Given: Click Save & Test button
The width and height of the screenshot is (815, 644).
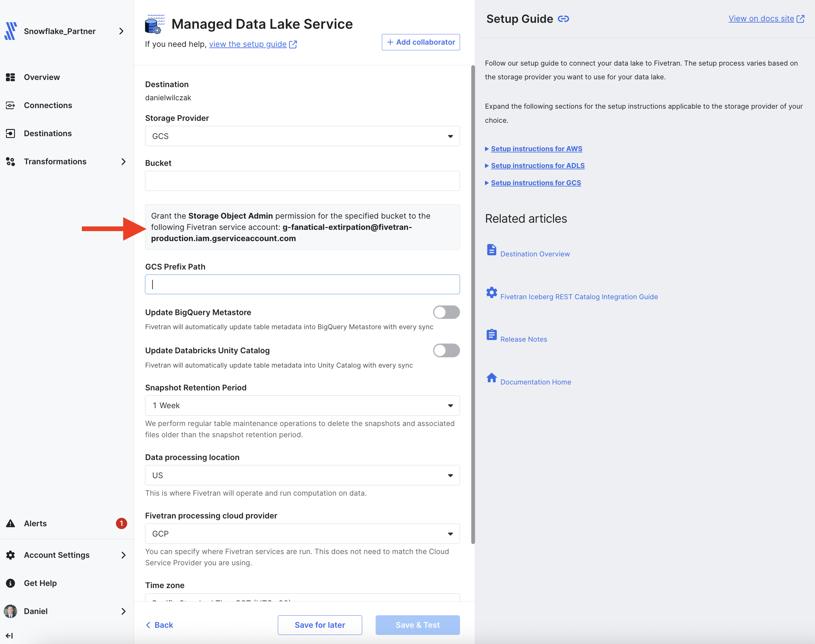Looking at the screenshot, I should (417, 625).
